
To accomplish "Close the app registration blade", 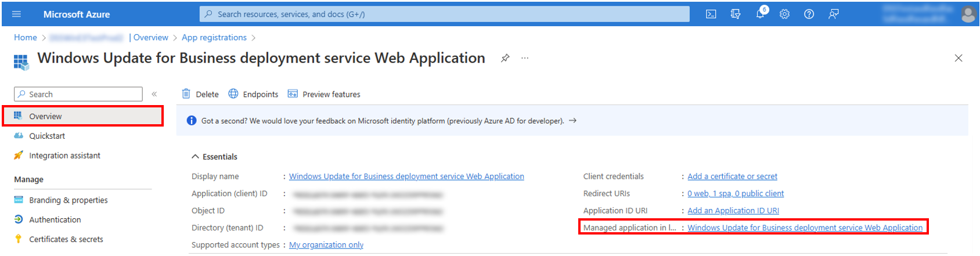I will click(x=959, y=58).
